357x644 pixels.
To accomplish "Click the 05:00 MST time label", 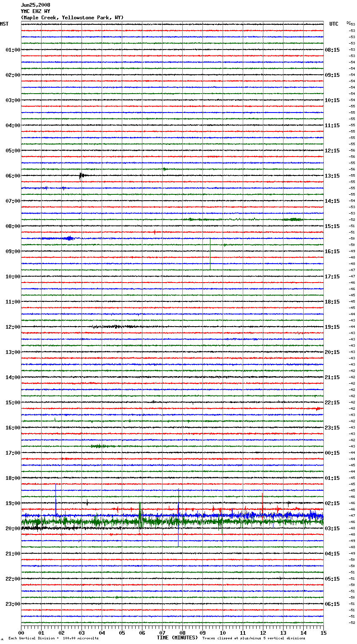I will tap(13, 151).
